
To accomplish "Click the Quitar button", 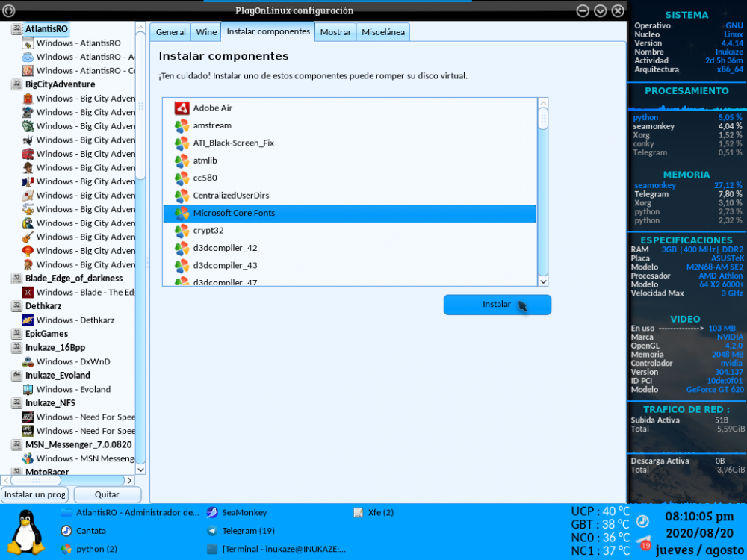I will click(107, 494).
